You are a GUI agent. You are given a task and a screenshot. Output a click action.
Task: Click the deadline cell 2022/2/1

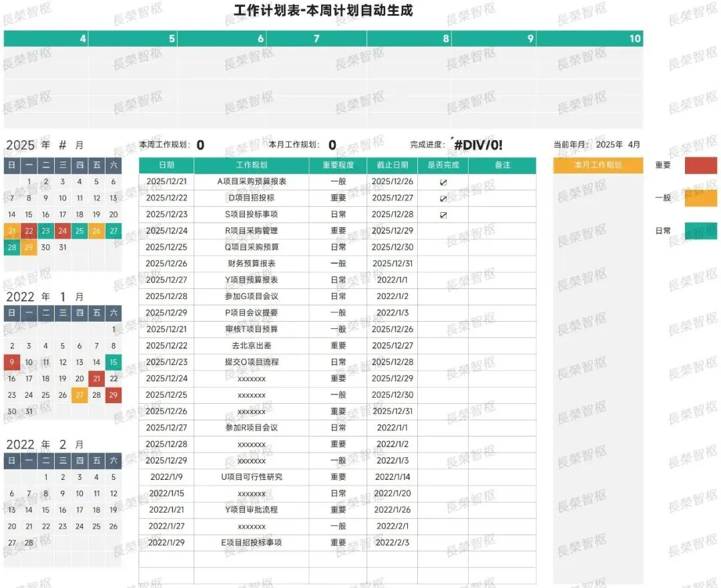click(393, 527)
